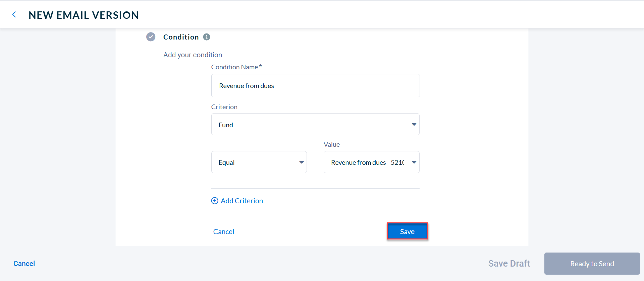The width and height of the screenshot is (644, 281).
Task: Click the Condition step checkmark circle
Action: click(x=151, y=37)
